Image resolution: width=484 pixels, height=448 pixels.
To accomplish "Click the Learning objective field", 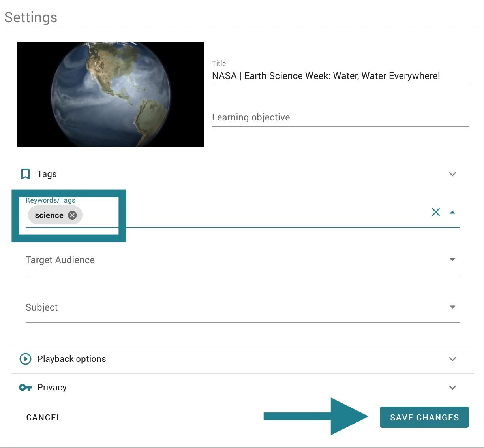I will point(340,117).
